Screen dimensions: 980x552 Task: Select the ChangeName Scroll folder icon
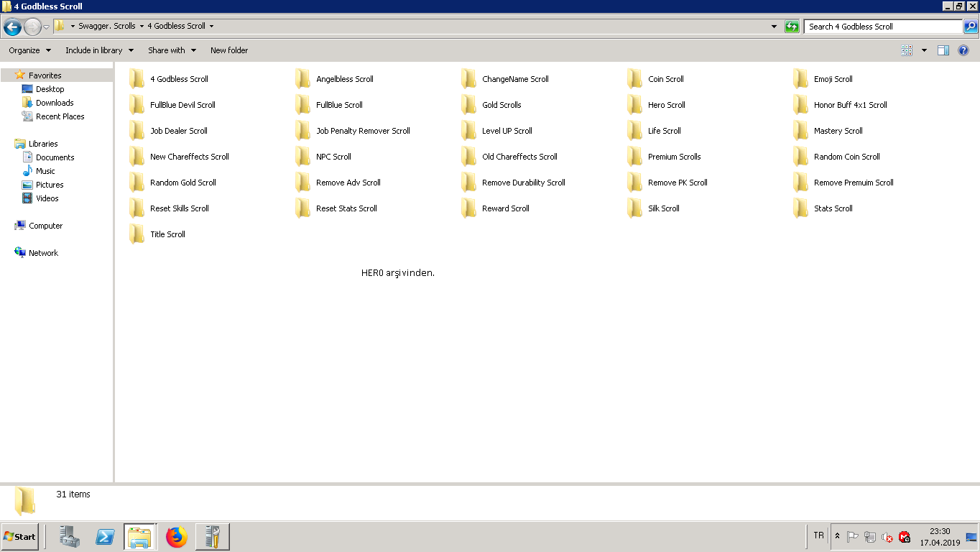click(x=468, y=79)
